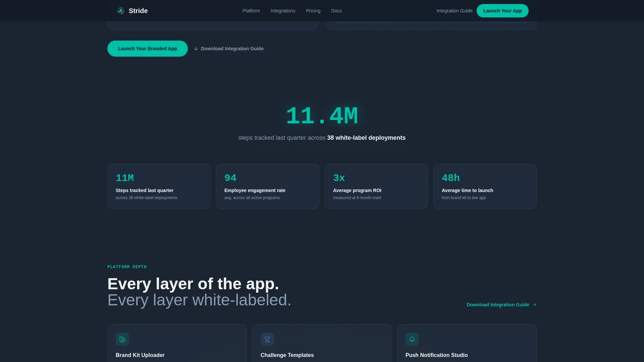Screen dimensions: 644x362
Task: Click Steps tracked last quarter label
Action: tap(145, 190)
